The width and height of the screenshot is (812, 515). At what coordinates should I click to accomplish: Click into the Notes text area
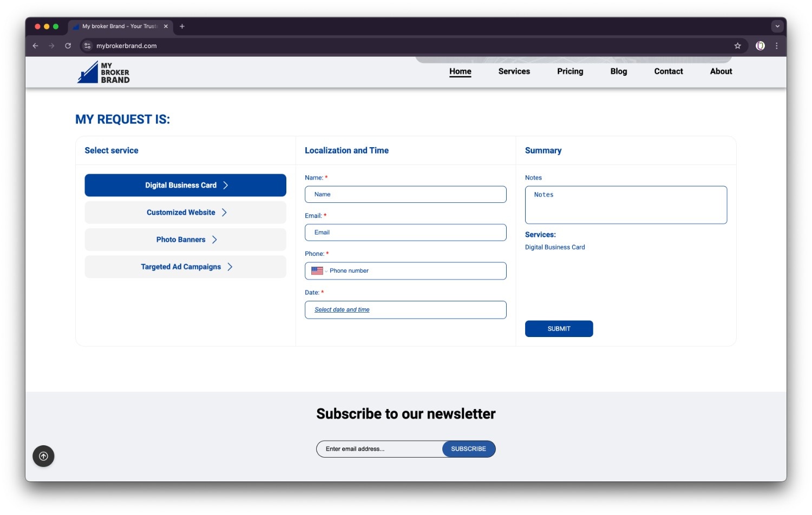(626, 205)
